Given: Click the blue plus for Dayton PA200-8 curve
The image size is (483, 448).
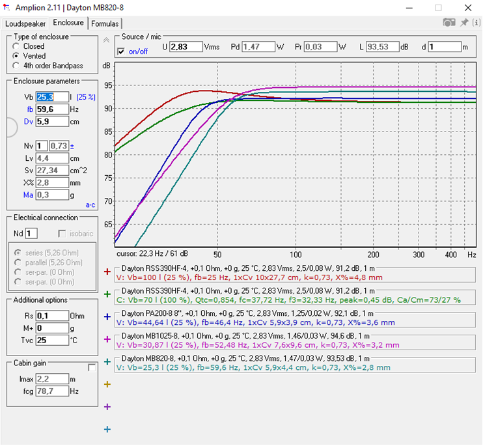Looking at the screenshot, I should click(107, 316).
